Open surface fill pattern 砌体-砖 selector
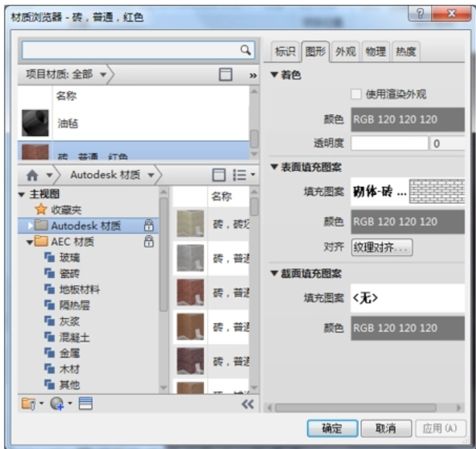 [x=408, y=192]
